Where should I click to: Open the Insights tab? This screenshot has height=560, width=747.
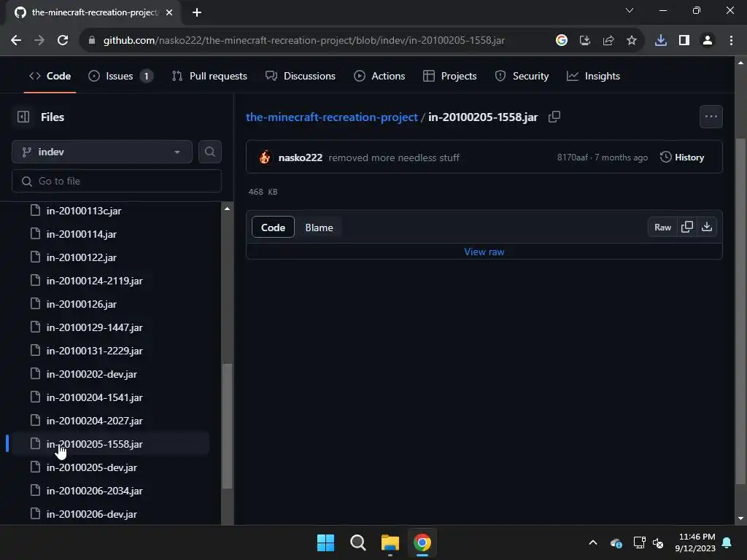tap(593, 76)
